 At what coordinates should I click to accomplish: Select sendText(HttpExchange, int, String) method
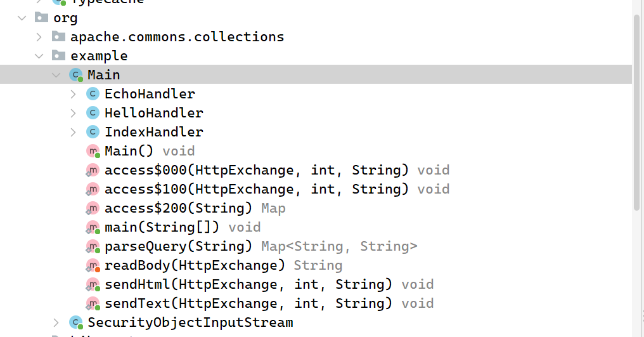248,303
